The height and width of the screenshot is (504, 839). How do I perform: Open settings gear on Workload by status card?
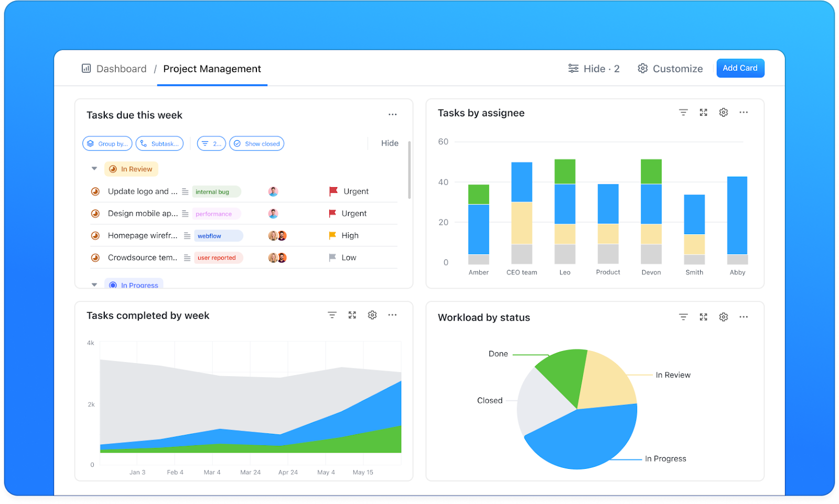pyautogui.click(x=723, y=317)
